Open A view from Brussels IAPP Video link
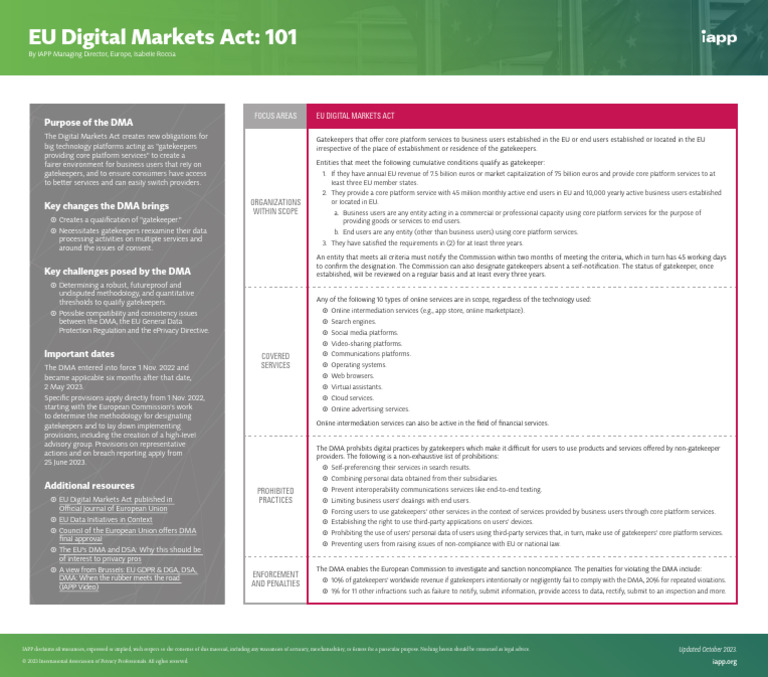 [128, 578]
